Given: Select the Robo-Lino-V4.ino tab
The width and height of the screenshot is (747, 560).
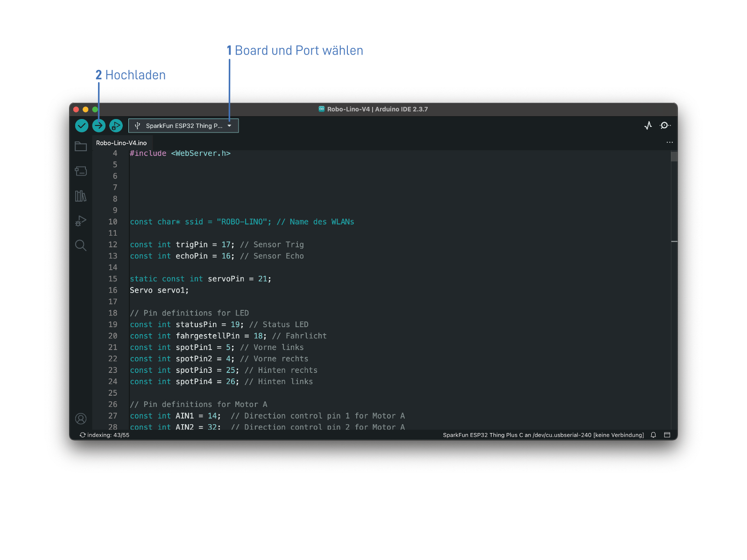Looking at the screenshot, I should click(x=121, y=143).
